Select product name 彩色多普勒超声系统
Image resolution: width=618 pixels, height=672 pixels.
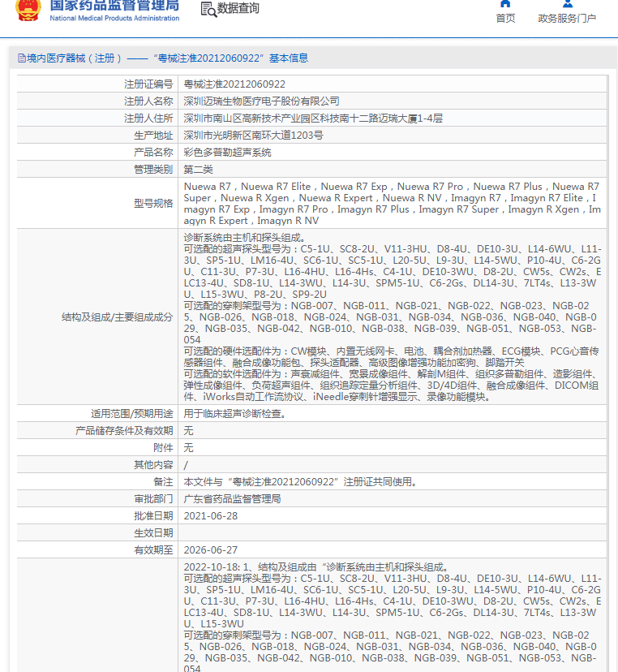click(227, 153)
